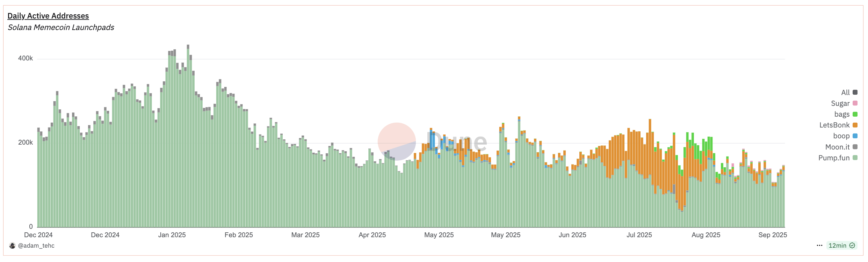868x262 pixels.
Task: Click the green checkmark verification icon
Action: pos(852,246)
